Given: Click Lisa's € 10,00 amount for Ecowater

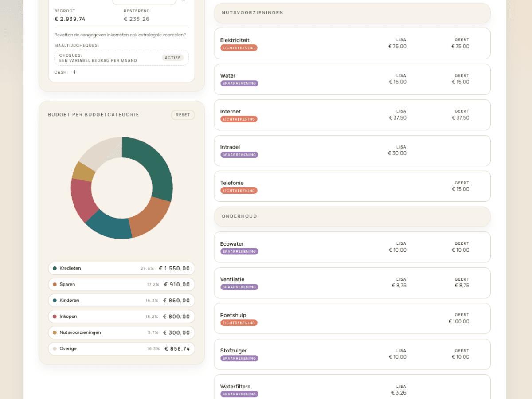Looking at the screenshot, I should (x=397, y=250).
